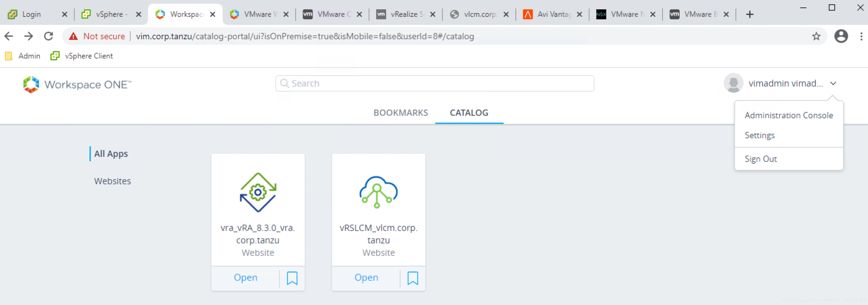
Task: Focus the Search input field
Action: (435, 83)
